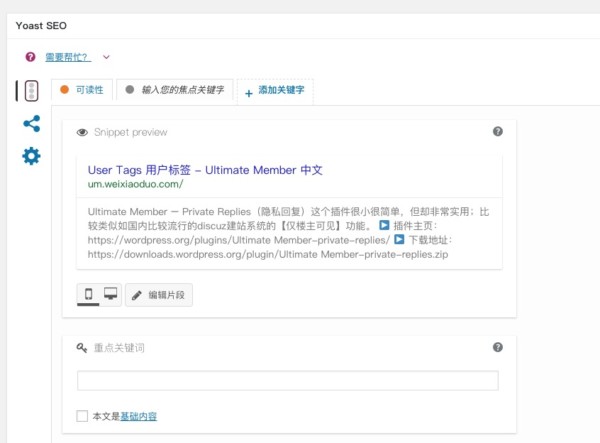Image resolution: width=600 pixels, height=443 pixels.
Task: Click the snippet title User Tags 用户标签
Action: [205, 170]
